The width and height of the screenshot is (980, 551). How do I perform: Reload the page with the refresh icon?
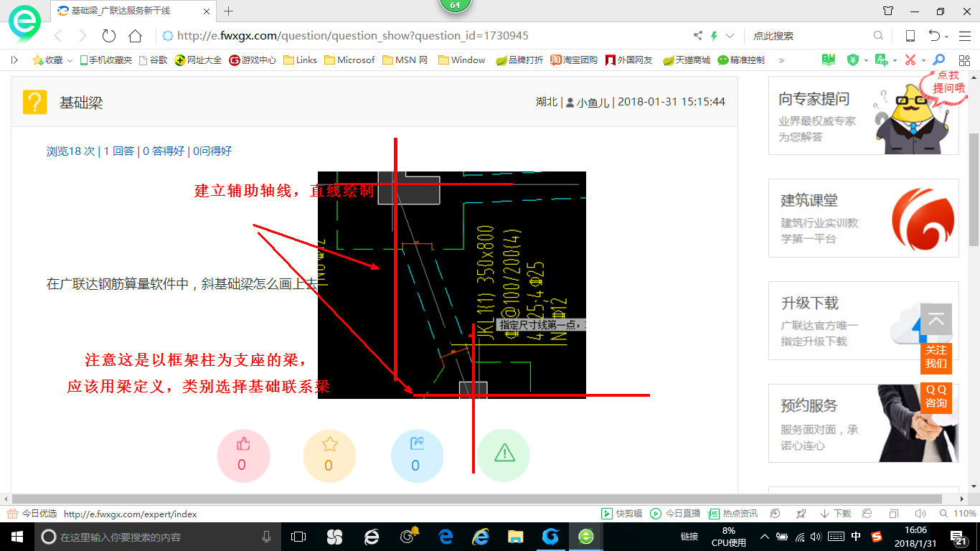click(109, 36)
